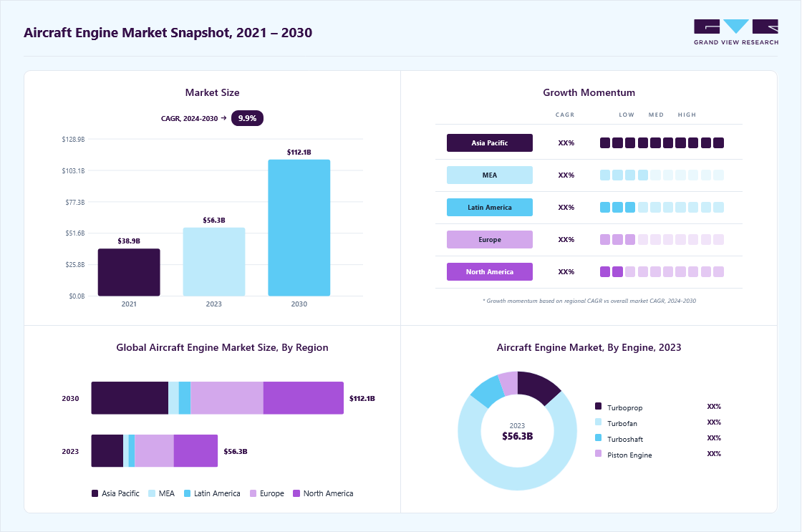The height and width of the screenshot is (532, 802).
Task: Click the XX% CAGR value for MEA
Action: pyautogui.click(x=566, y=175)
